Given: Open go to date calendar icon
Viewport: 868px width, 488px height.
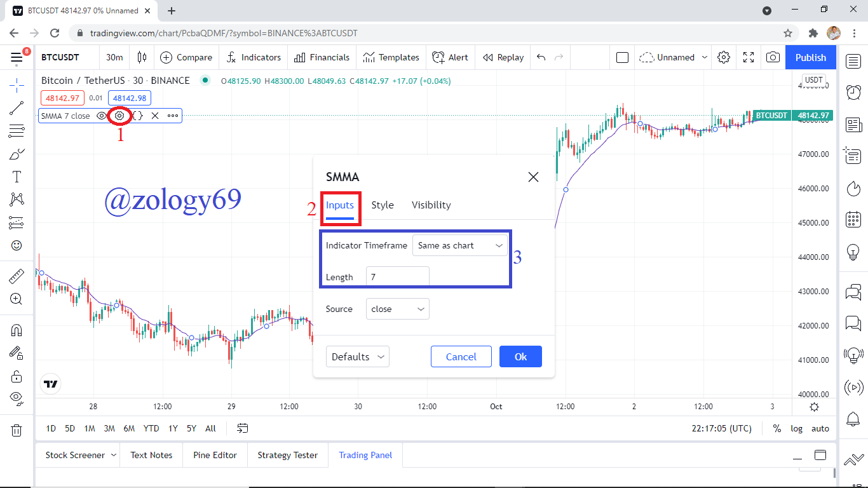Looking at the screenshot, I should pyautogui.click(x=243, y=428).
